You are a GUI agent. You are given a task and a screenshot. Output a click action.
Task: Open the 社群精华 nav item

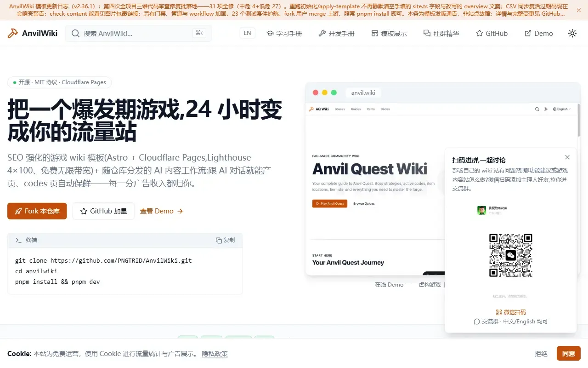441,33
